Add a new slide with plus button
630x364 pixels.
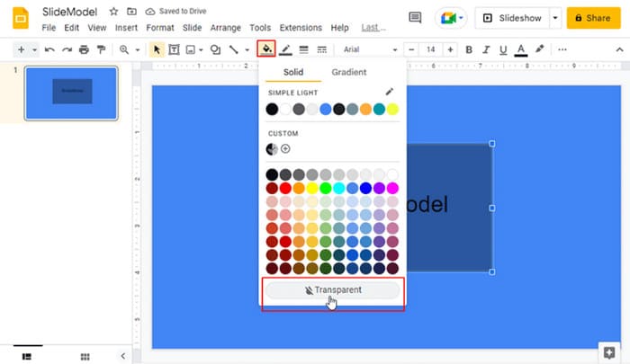tap(22, 49)
